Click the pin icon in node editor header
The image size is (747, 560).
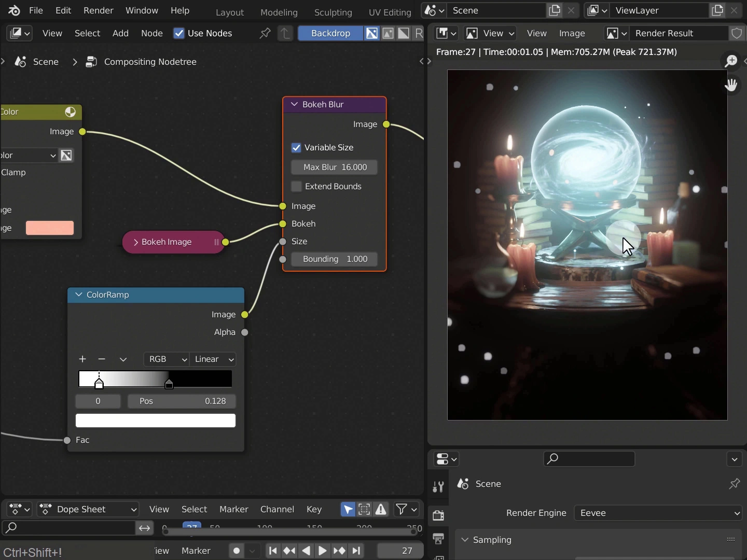[265, 33]
